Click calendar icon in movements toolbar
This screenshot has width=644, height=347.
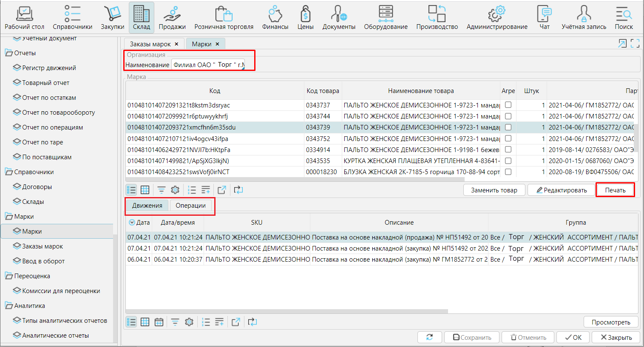[159, 322]
